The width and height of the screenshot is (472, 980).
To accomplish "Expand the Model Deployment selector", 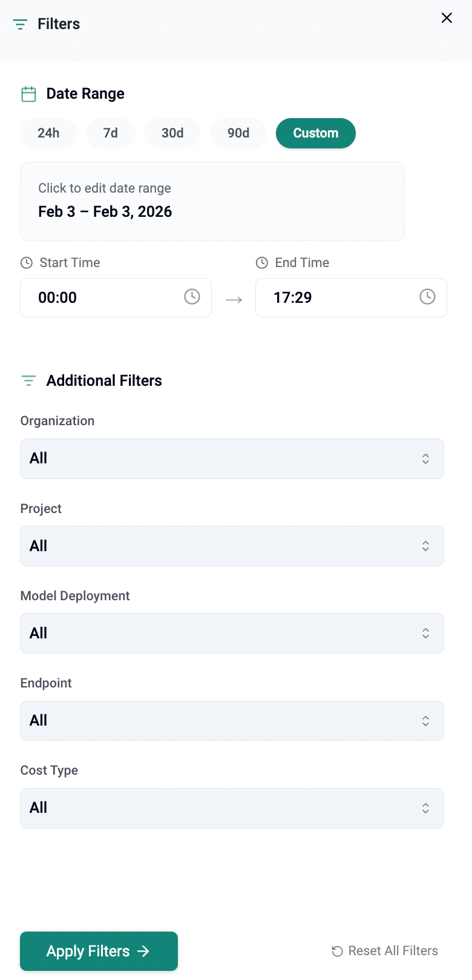I will tap(232, 633).
